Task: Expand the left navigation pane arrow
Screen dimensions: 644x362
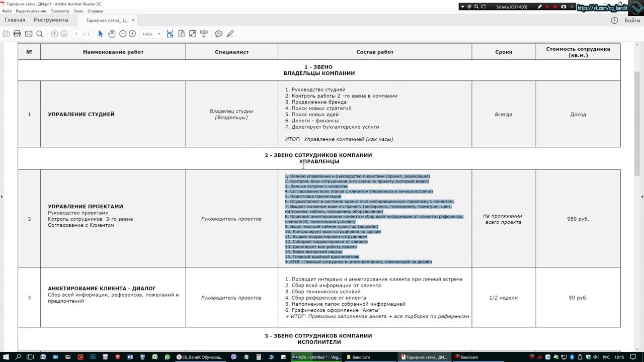Action: click(x=2, y=197)
